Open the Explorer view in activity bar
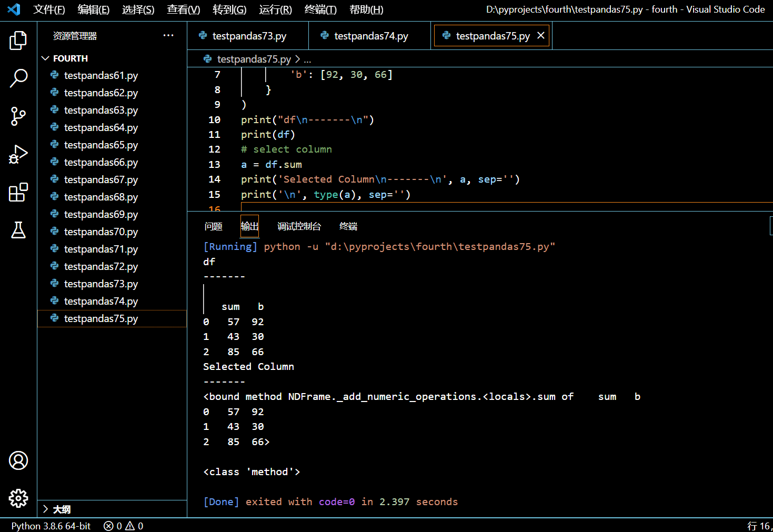 coord(18,41)
